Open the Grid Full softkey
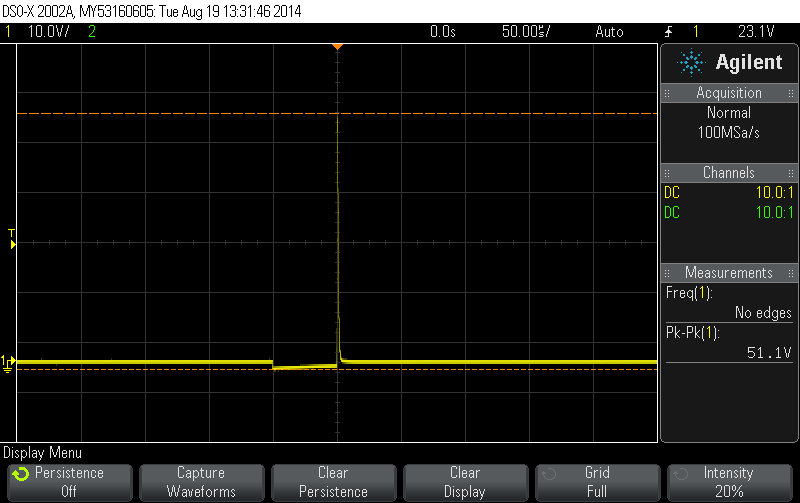The height and width of the screenshot is (503, 800). 597,483
